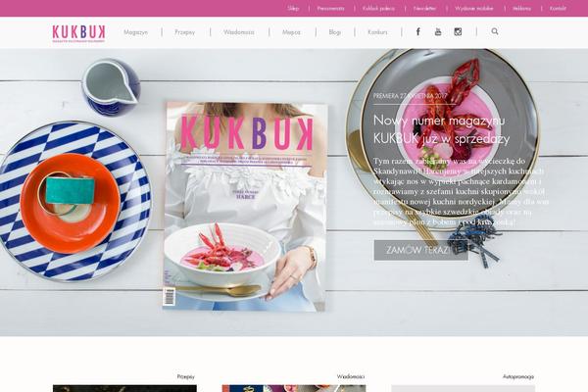Click the ZAMÓW TERAZ button
588x392 pixels.
[421, 250]
